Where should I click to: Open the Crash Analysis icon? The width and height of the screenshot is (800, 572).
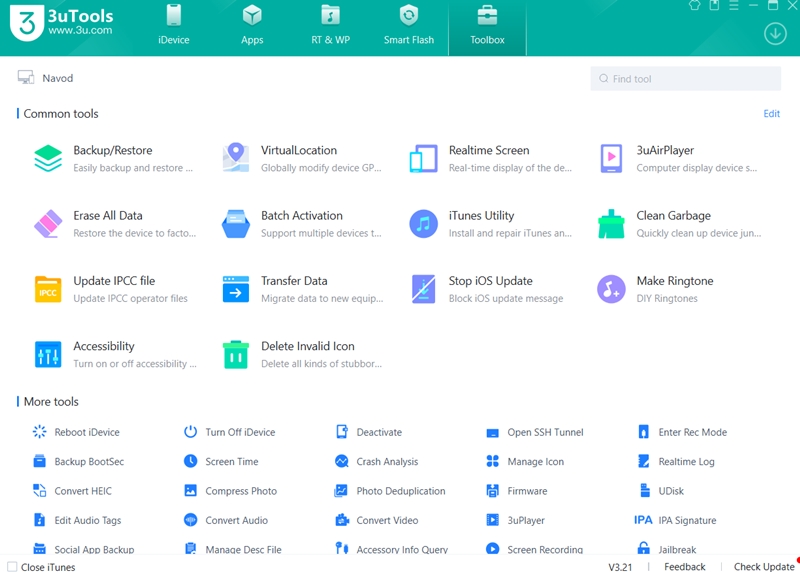[x=342, y=461]
